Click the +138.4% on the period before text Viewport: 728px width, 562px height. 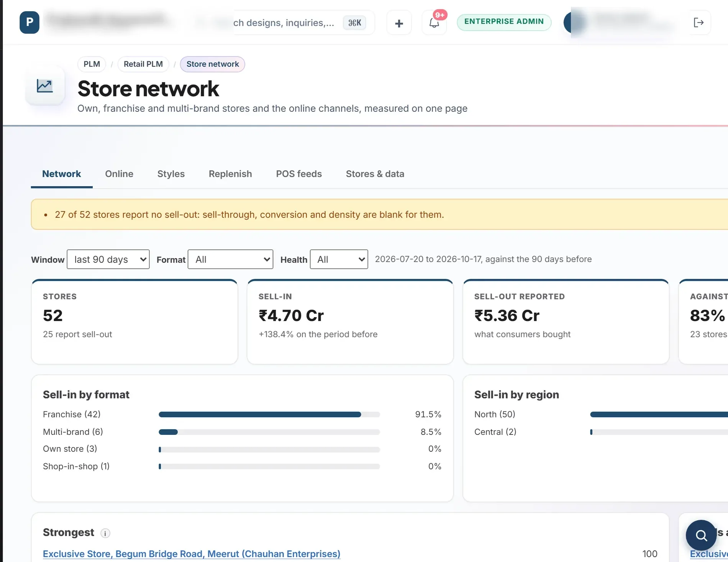pyautogui.click(x=318, y=334)
